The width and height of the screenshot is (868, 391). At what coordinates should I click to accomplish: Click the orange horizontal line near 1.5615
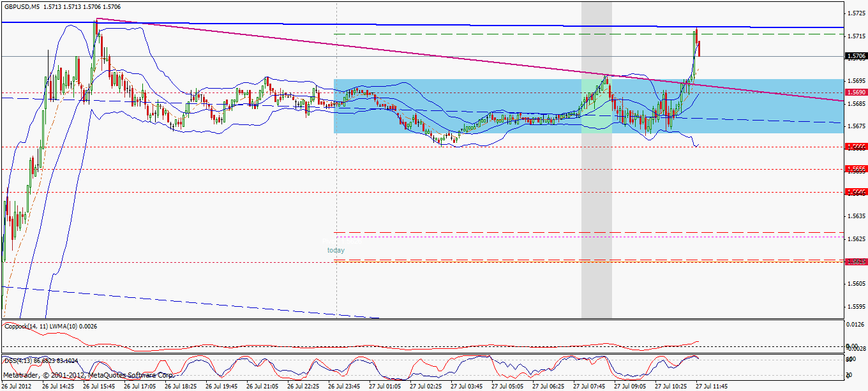587,262
